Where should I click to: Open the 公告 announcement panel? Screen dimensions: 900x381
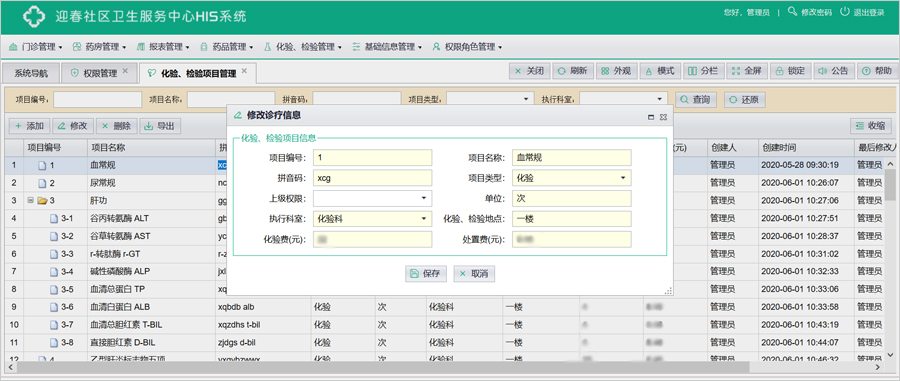pyautogui.click(x=833, y=71)
